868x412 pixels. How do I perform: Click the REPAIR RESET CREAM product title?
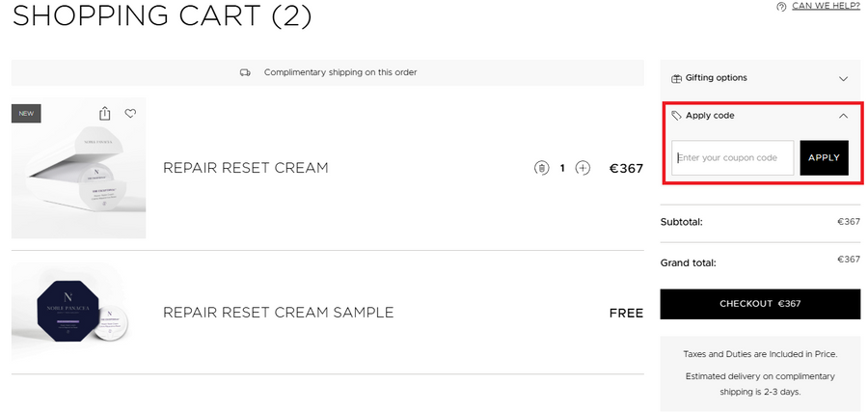tap(246, 168)
